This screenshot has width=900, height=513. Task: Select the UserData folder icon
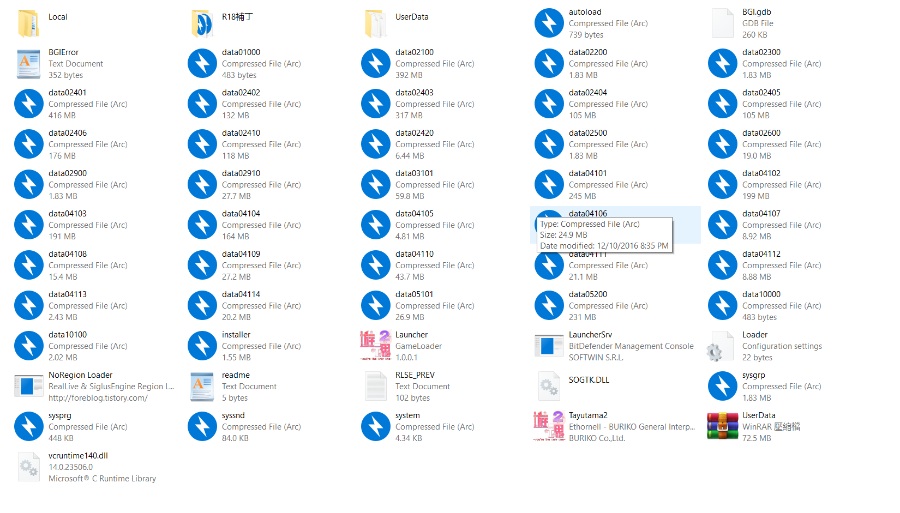(375, 23)
